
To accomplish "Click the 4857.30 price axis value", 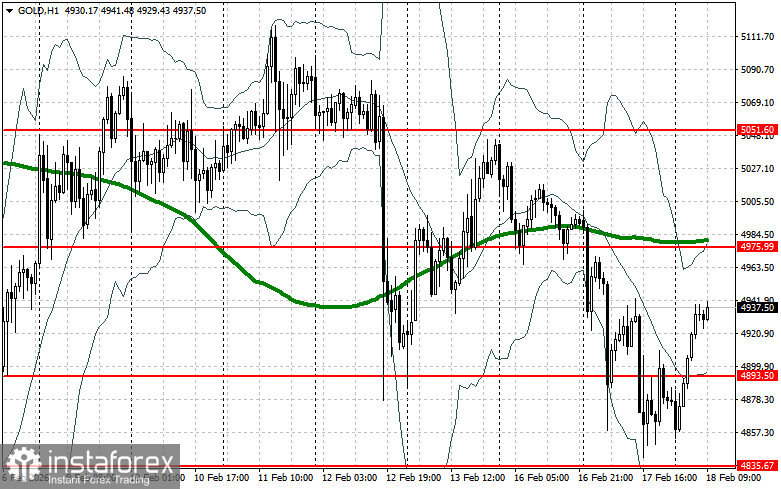I will pyautogui.click(x=758, y=433).
